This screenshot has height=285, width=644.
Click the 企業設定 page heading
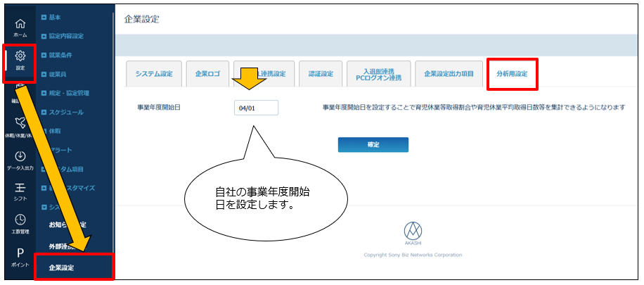[x=141, y=19]
